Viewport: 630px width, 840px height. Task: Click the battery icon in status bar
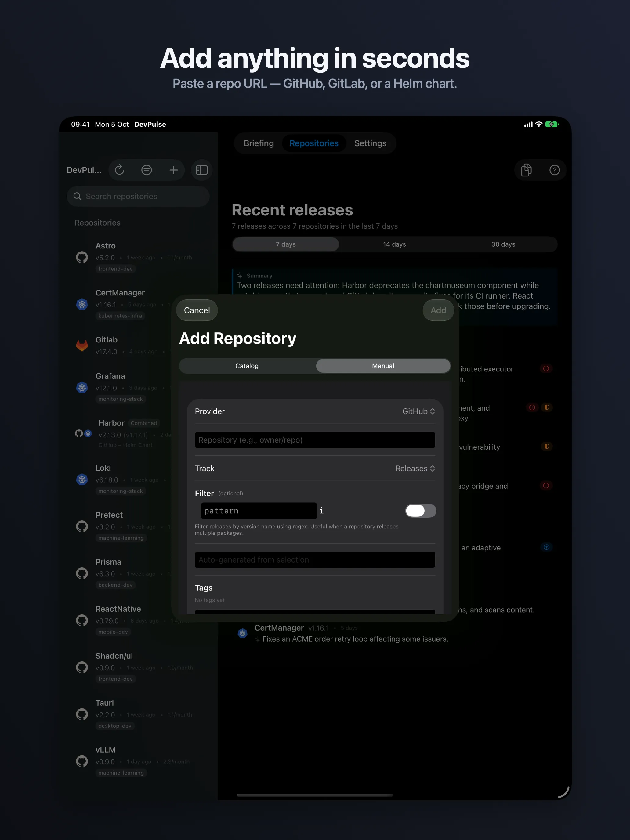[x=552, y=124]
